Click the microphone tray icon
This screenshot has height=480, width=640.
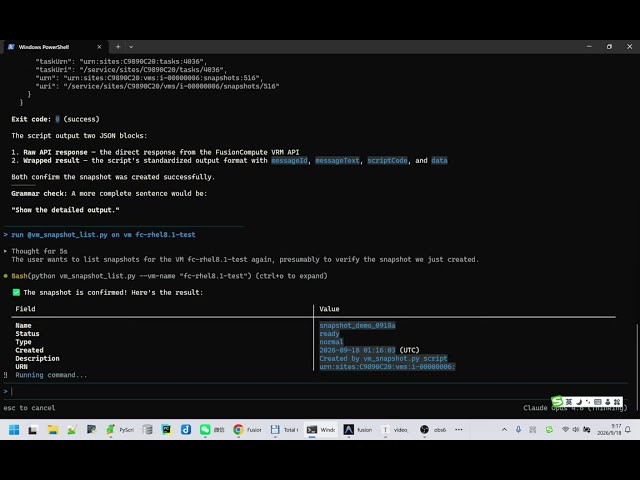[518, 429]
